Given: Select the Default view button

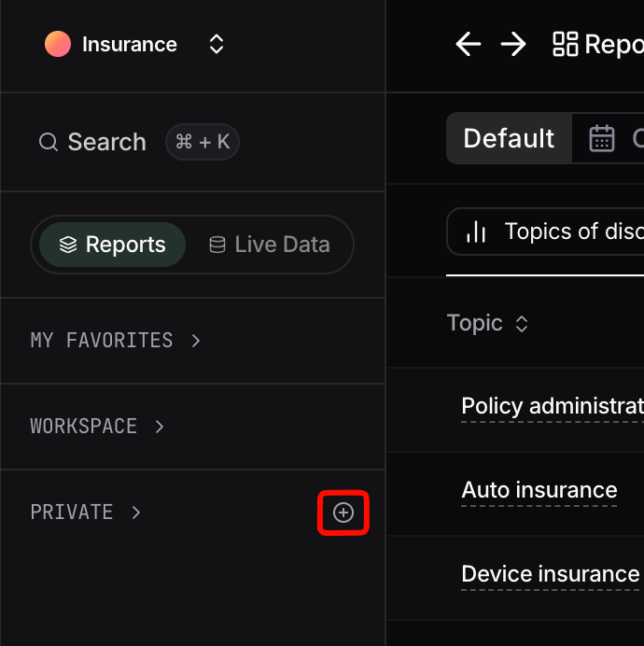Looking at the screenshot, I should tap(509, 138).
